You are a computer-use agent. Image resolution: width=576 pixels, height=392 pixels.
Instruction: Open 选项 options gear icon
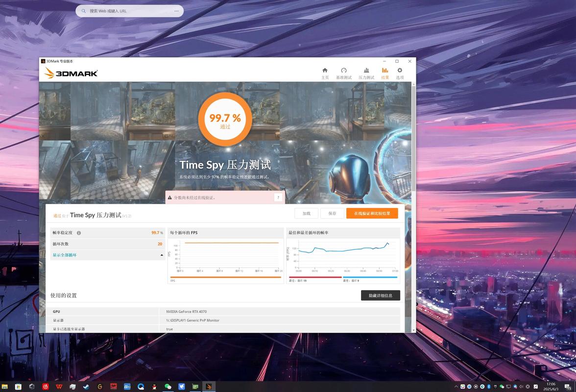400,73
